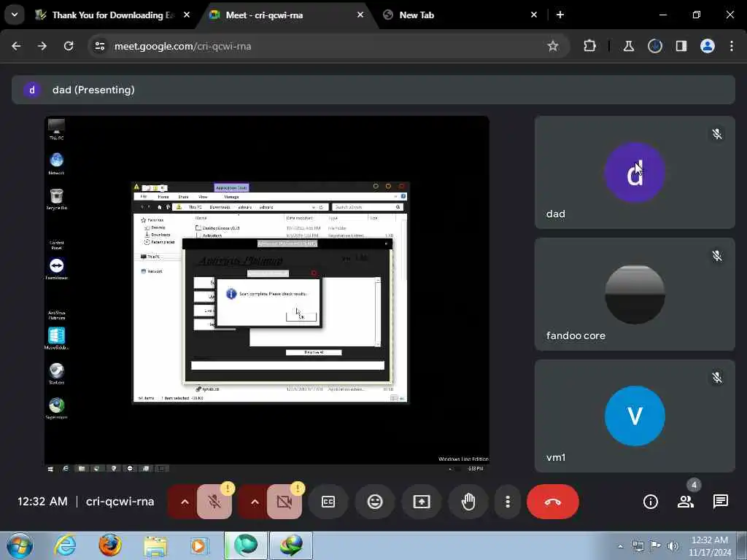Select the presented screen share view
This screenshot has height=560, width=747.
click(x=267, y=295)
